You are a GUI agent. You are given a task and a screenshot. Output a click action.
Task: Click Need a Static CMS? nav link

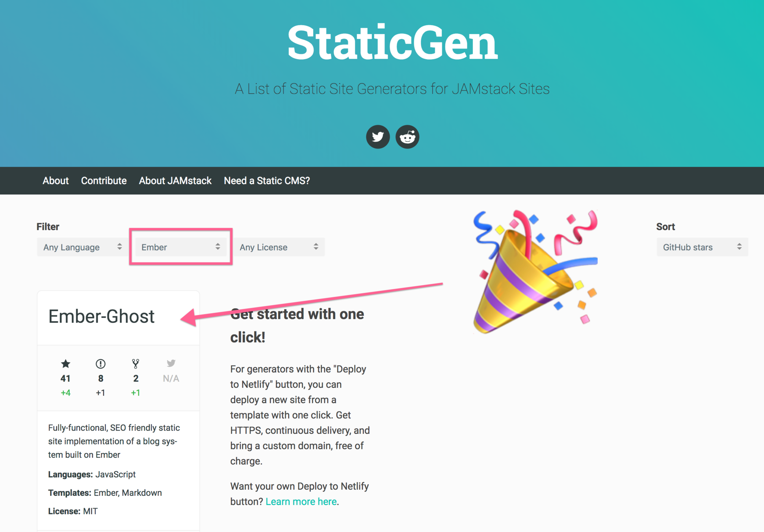267,181
